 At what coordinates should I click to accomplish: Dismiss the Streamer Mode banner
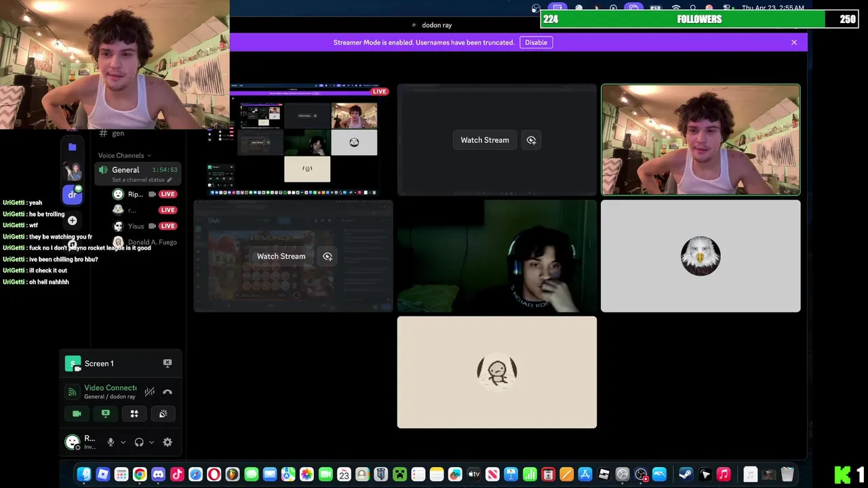tap(794, 42)
